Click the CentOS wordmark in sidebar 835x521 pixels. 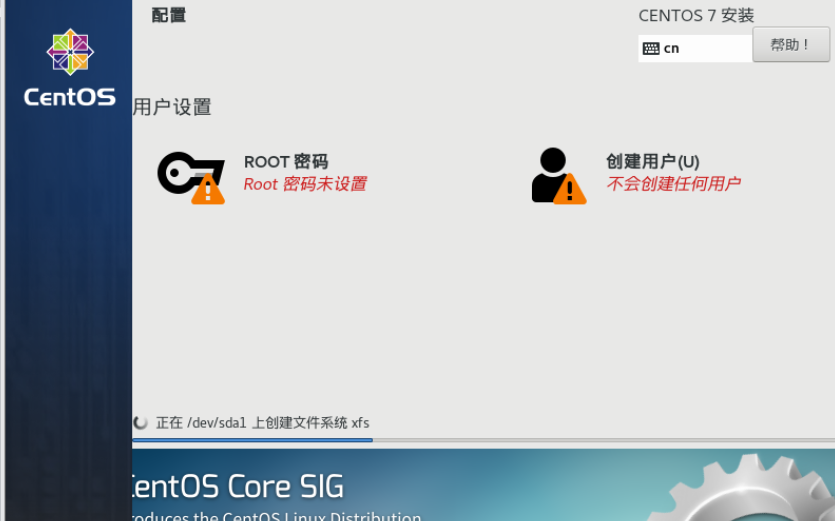click(x=70, y=97)
